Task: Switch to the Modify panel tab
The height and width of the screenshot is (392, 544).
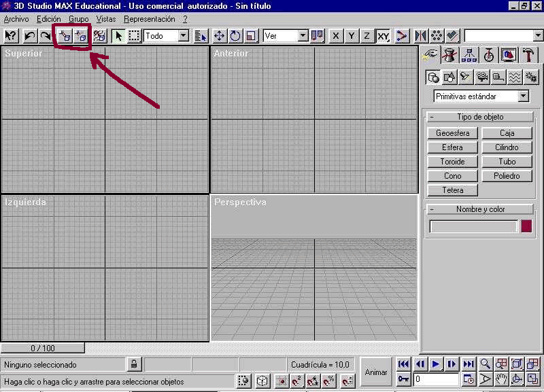Action: (x=449, y=55)
